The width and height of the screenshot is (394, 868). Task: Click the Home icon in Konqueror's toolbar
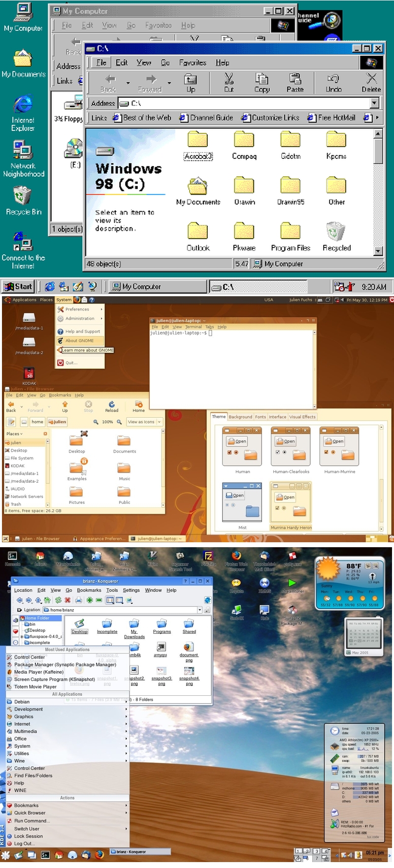[x=47, y=600]
